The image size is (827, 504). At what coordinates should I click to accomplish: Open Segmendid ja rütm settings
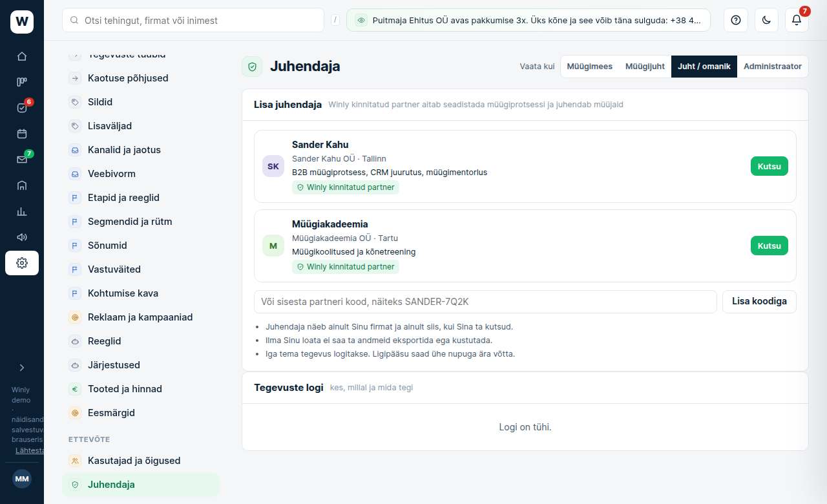pos(141,222)
